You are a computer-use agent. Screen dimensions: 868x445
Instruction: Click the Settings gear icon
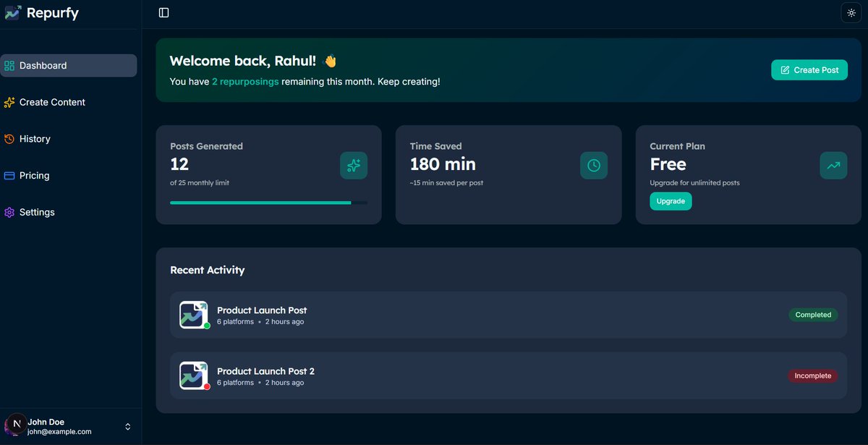(x=9, y=213)
